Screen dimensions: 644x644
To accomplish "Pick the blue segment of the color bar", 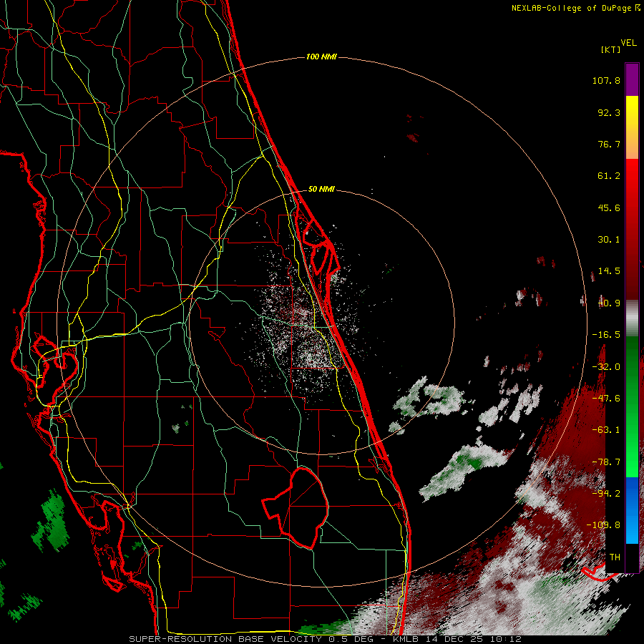I will click(632, 510).
